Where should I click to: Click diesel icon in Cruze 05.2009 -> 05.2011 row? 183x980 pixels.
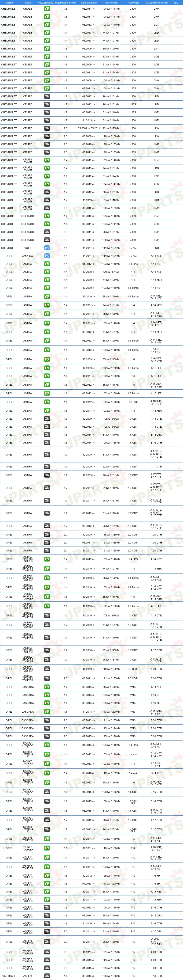[47, 128]
